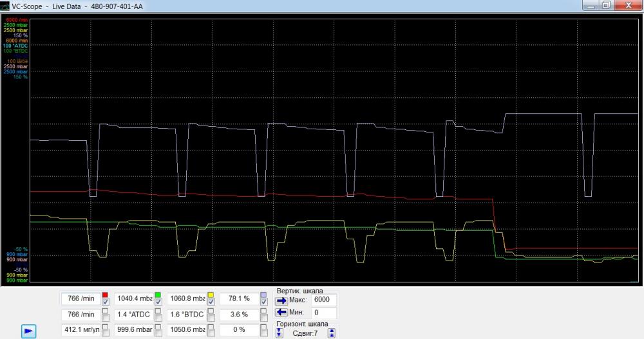Viewport: 644px width, 339px height.
Task: Click the red channel color swatch
Action: coord(105,295)
